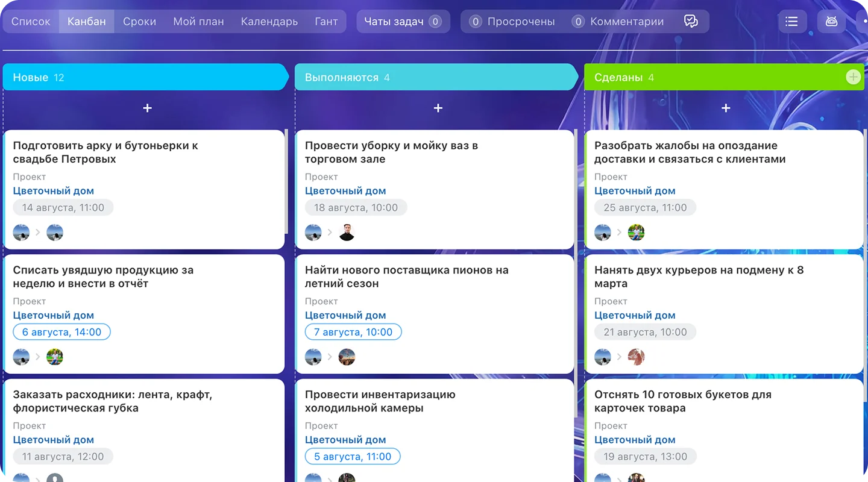Image resolution: width=868 pixels, height=482 pixels.
Task: Filter by Комментарии counter
Action: pyautogui.click(x=618, y=22)
